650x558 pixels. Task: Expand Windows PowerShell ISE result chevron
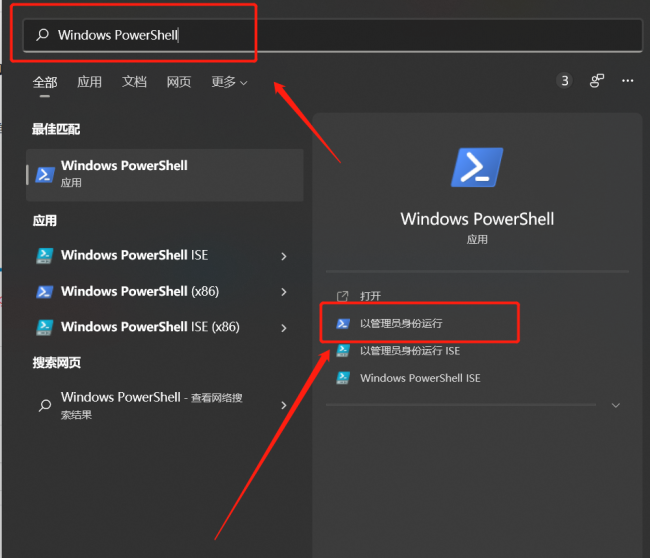pos(284,256)
